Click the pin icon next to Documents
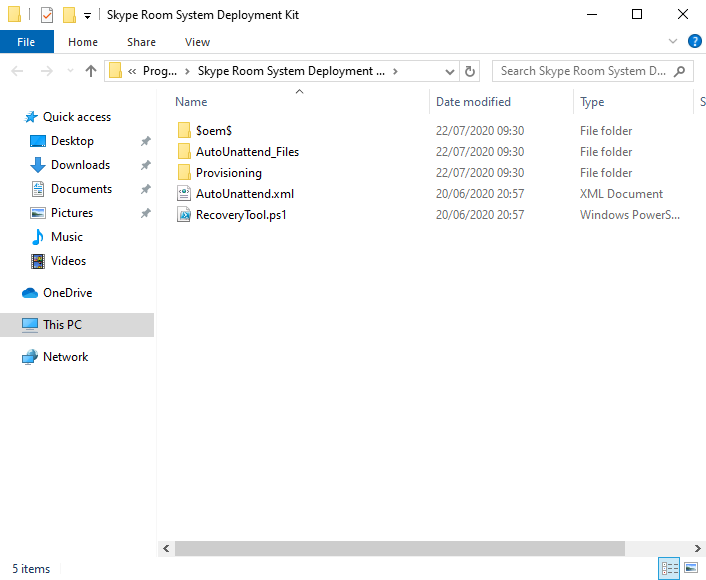Image resolution: width=706 pixels, height=580 pixels. [145, 189]
